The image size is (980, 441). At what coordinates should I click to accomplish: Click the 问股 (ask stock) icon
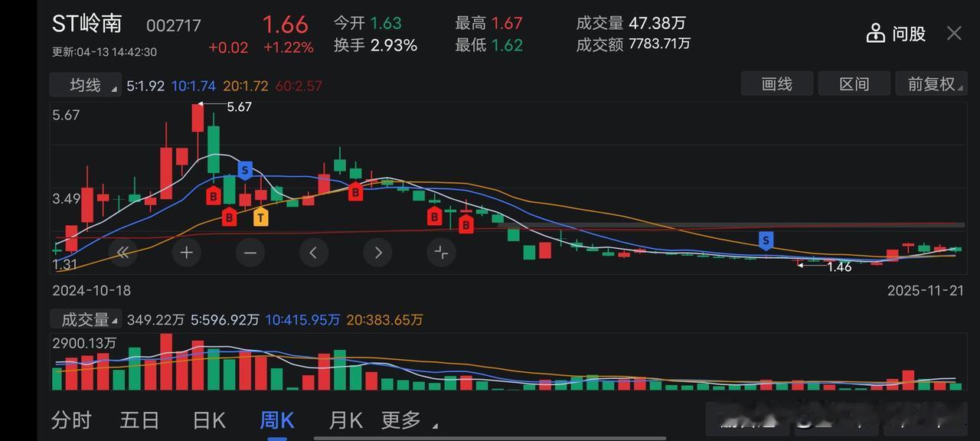(894, 33)
